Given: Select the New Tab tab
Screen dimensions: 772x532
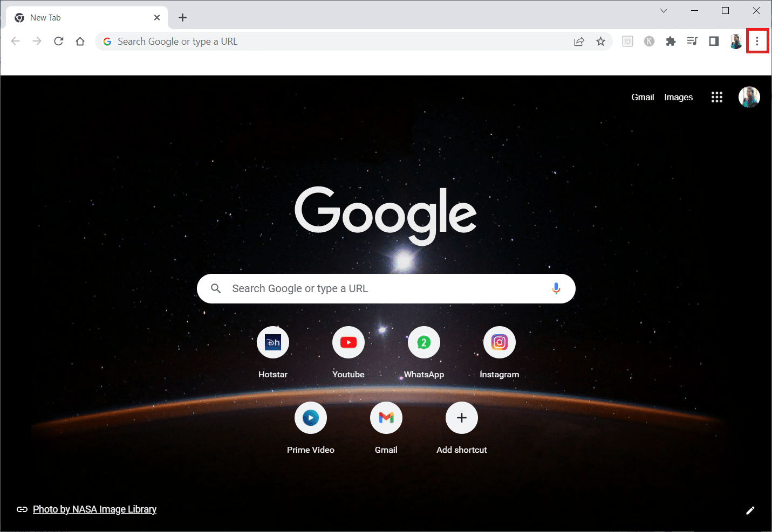Looking at the screenshot, I should coord(86,18).
